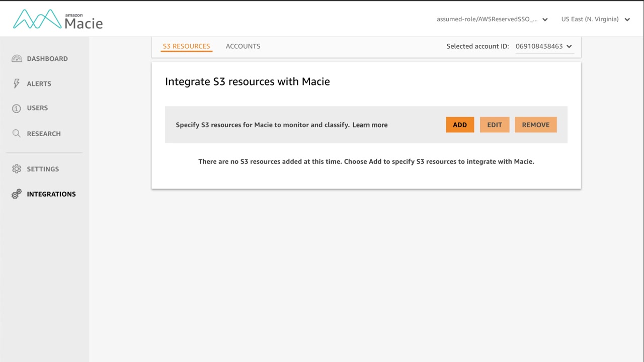Click the Settings gear icon
The width and height of the screenshot is (644, 362).
click(17, 169)
